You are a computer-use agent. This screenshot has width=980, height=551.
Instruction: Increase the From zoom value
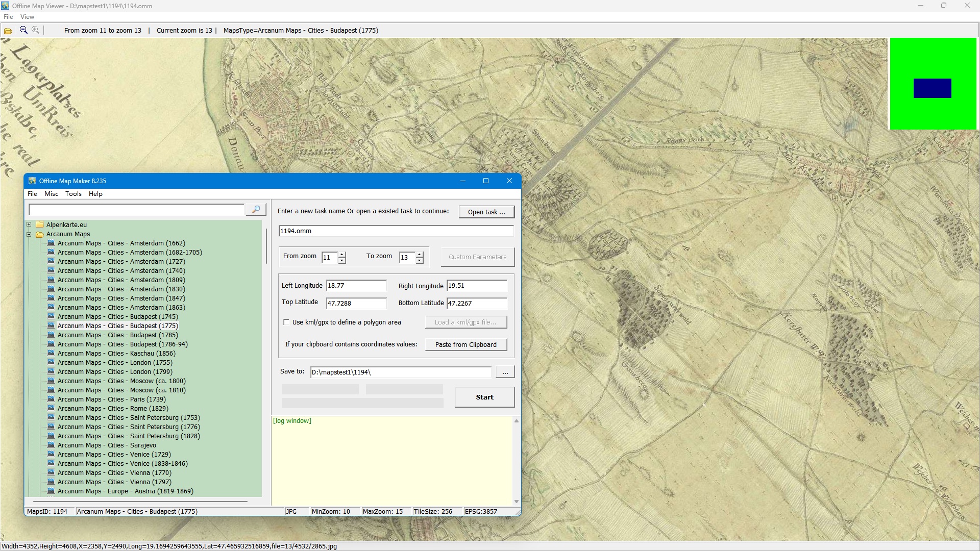pyautogui.click(x=342, y=254)
